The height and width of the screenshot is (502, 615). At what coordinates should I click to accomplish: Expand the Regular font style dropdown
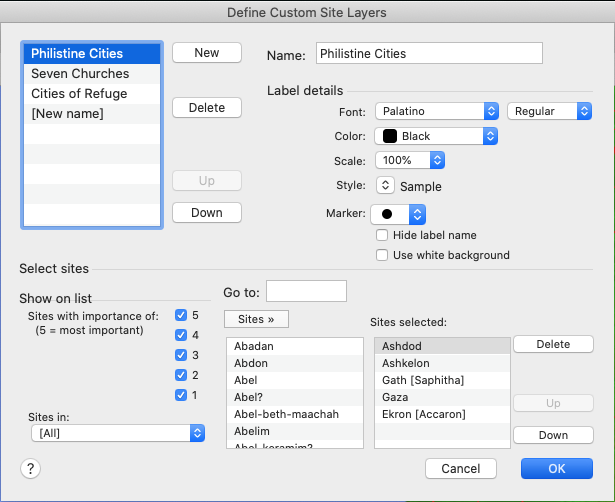click(549, 111)
